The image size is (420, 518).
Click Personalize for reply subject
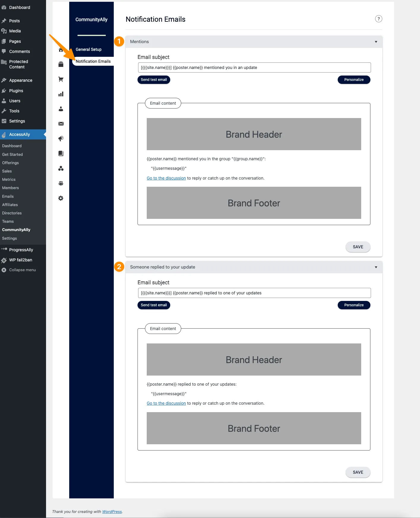(x=354, y=305)
